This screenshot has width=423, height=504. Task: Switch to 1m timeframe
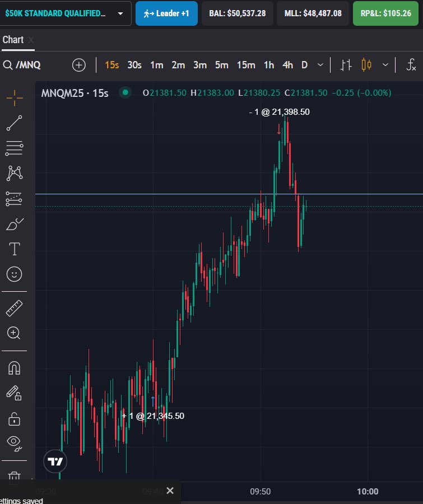[157, 65]
